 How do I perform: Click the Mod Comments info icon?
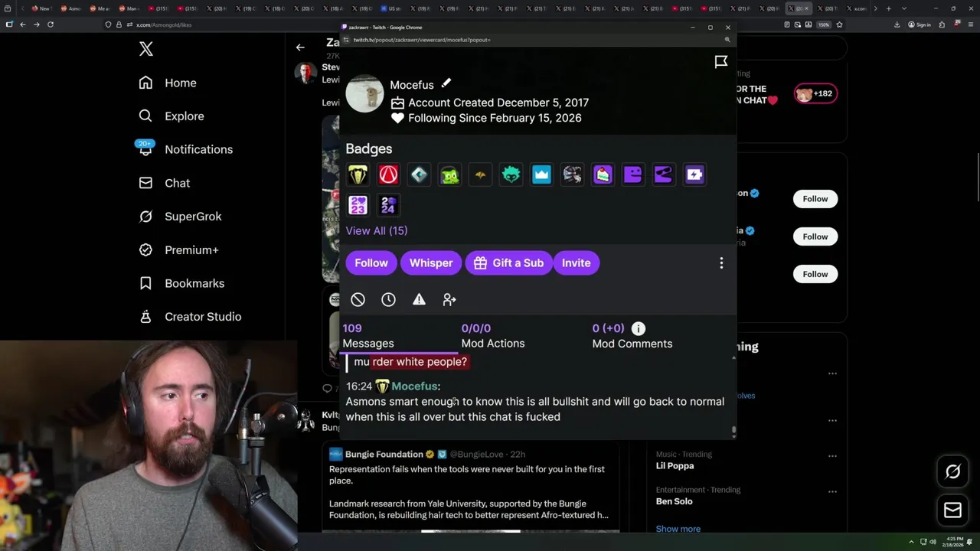tap(639, 328)
